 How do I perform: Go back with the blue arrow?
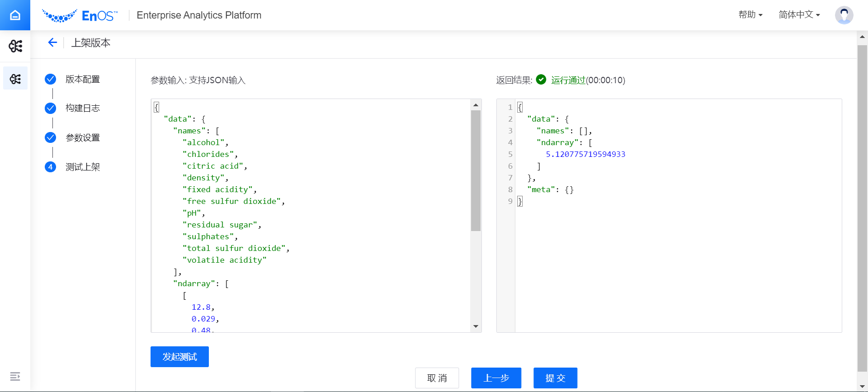(x=52, y=43)
